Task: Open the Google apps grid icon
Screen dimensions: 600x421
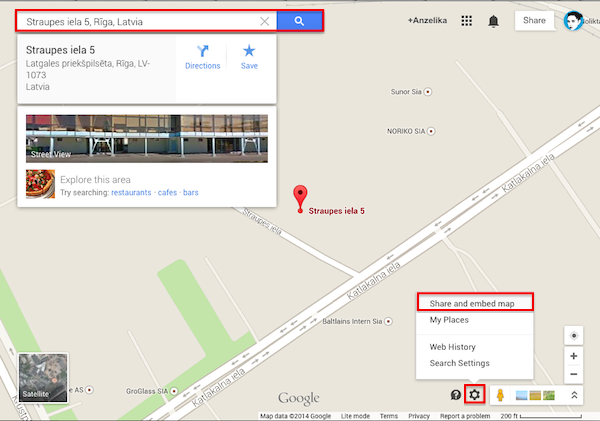Action: [x=466, y=21]
